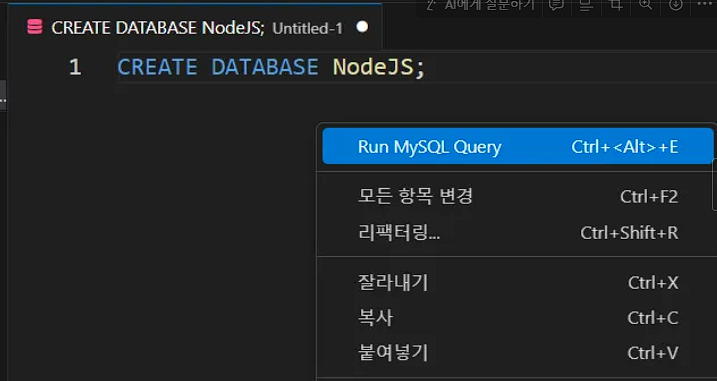Close the tab via unsaved dot indicator

click(362, 27)
